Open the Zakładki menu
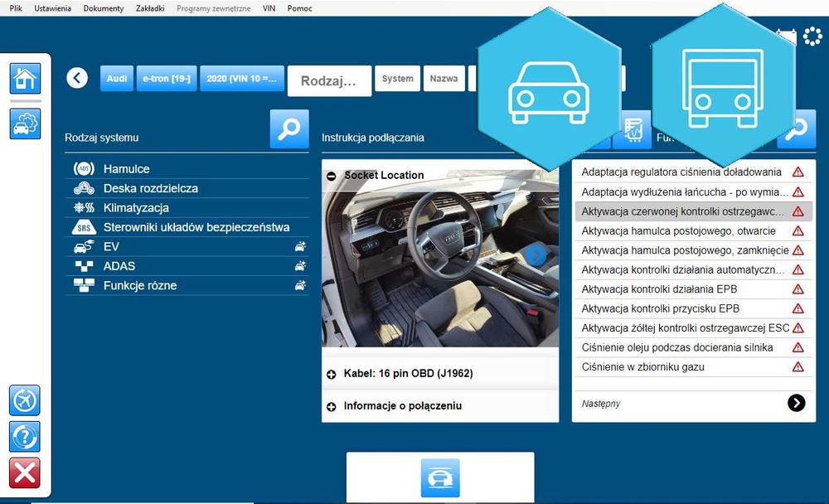This screenshot has width=829, height=504. (150, 8)
